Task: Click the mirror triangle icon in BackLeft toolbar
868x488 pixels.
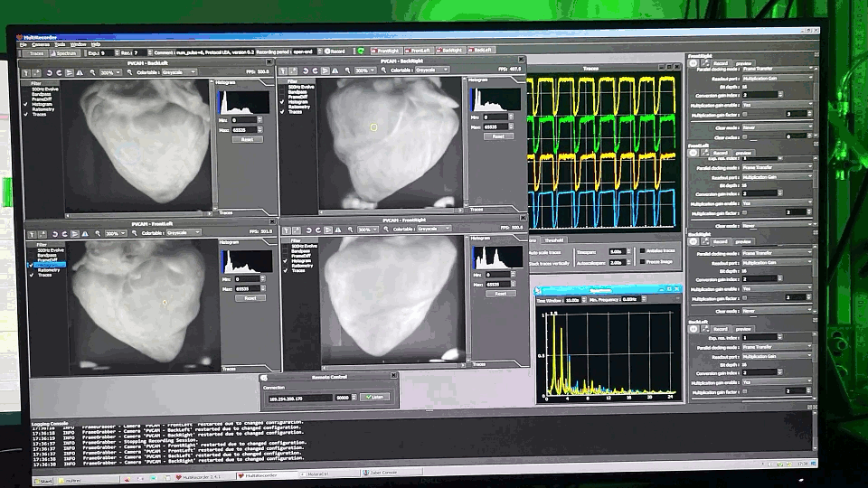Action: [80, 73]
